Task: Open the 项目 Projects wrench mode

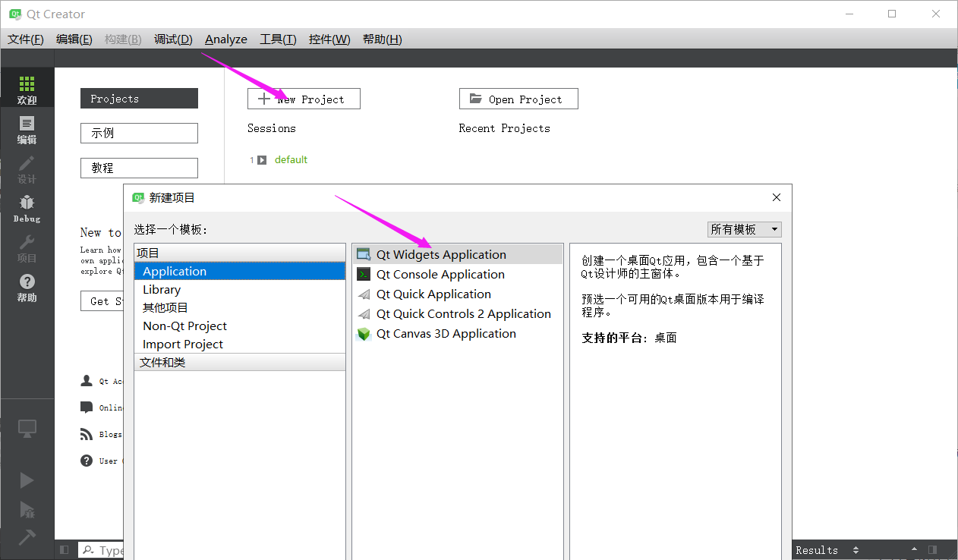Action: pyautogui.click(x=27, y=247)
